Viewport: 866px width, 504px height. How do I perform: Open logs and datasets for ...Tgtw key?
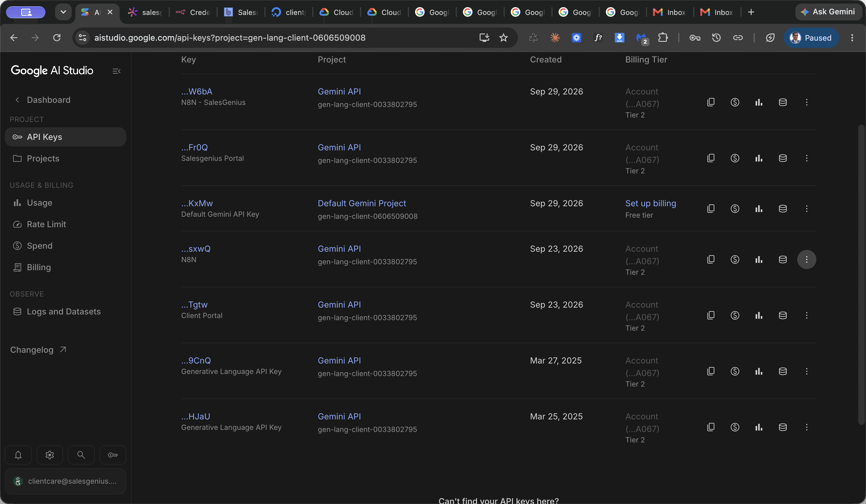coord(783,315)
